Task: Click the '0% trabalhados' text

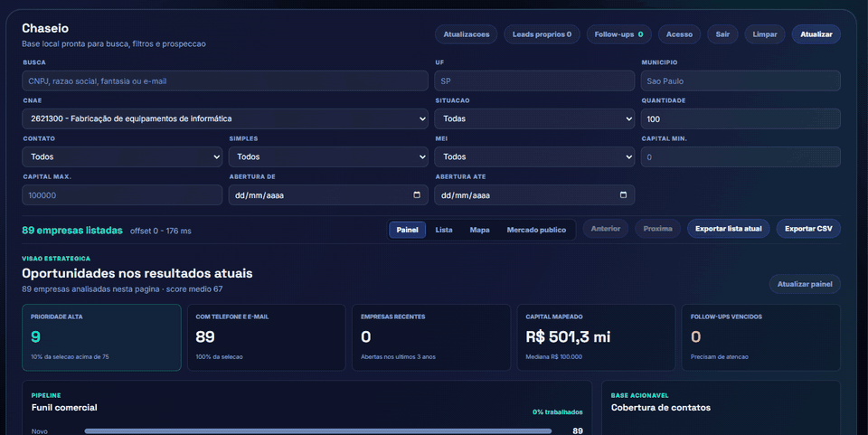Action: tap(558, 411)
